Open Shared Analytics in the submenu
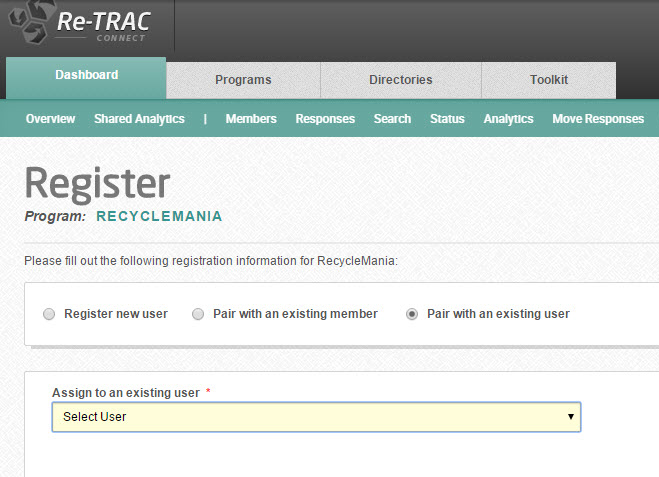659x477 pixels. (140, 119)
